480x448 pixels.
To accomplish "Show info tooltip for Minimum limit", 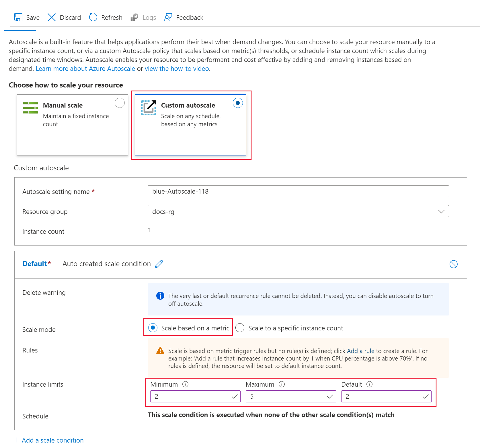I will click(x=186, y=384).
